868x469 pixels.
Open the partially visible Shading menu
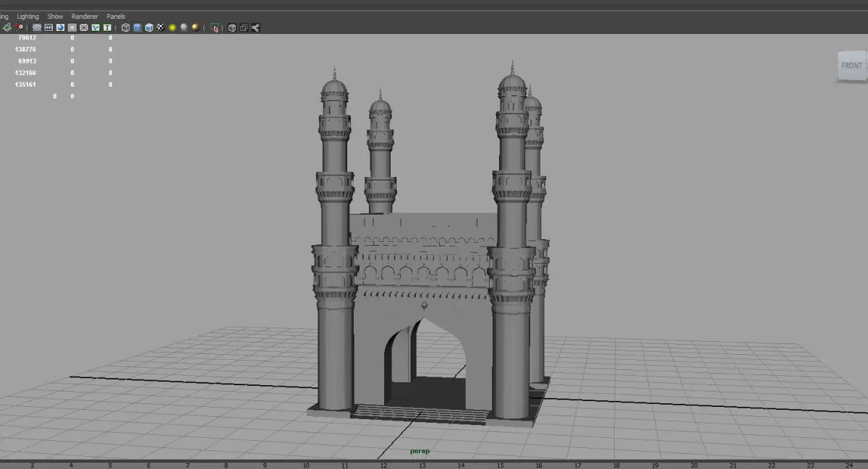(4, 16)
